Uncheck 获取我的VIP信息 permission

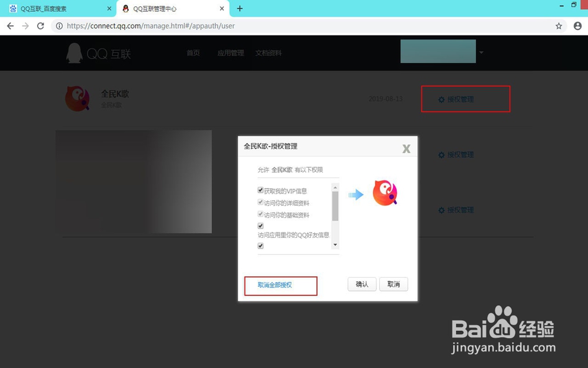[260, 190]
